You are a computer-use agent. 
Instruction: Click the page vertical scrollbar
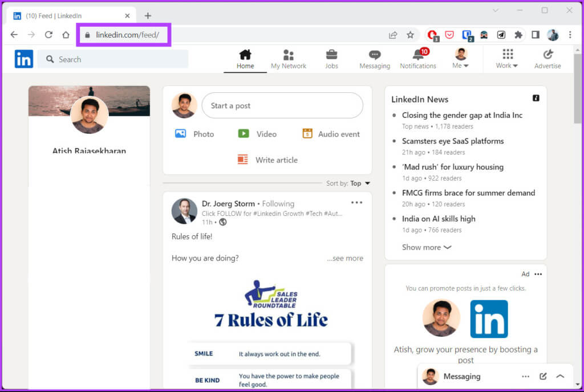coord(577,88)
